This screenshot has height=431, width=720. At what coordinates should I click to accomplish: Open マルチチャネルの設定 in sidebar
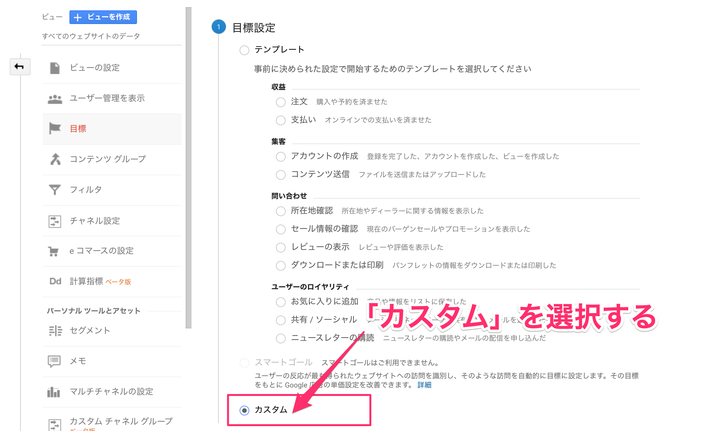111,391
